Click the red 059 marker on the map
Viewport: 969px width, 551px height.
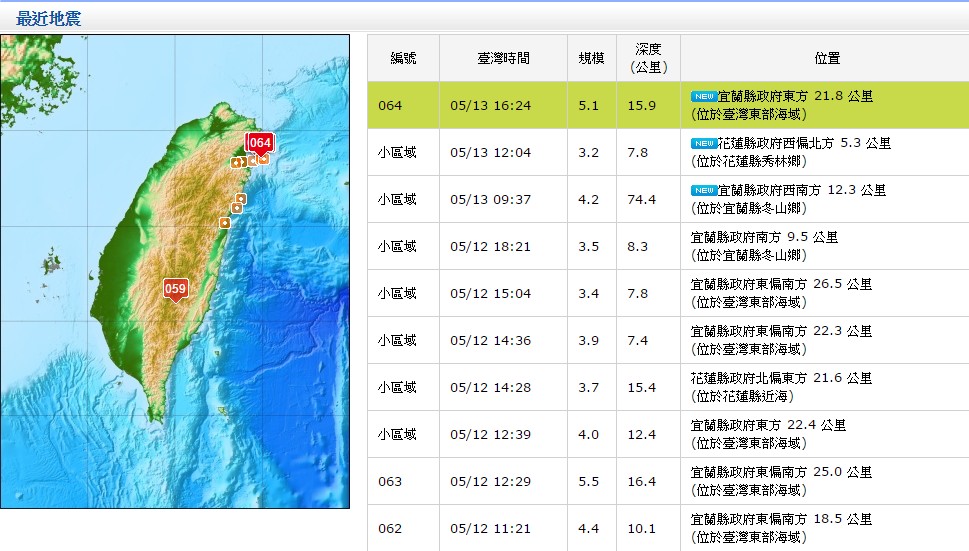[x=175, y=290]
